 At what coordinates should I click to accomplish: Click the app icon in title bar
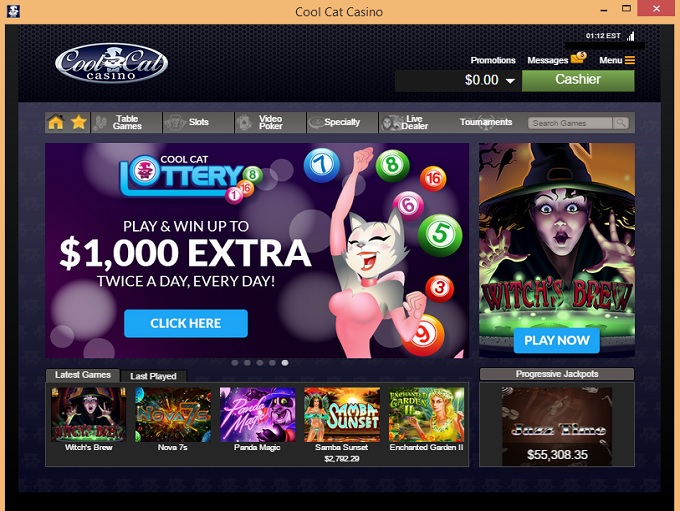tap(13, 11)
